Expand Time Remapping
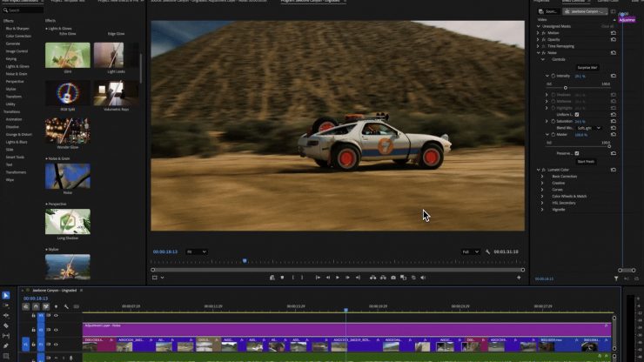The width and height of the screenshot is (644, 362). click(x=538, y=46)
